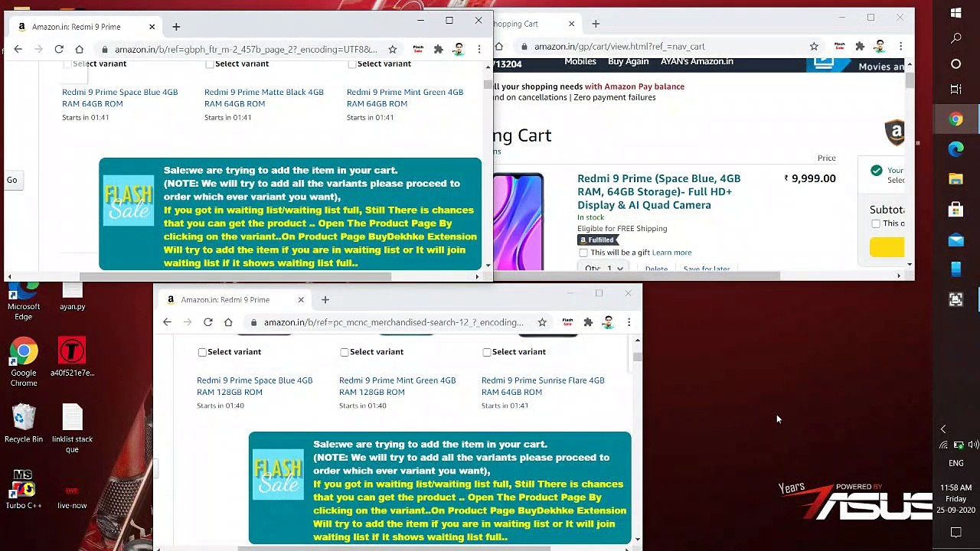Open AYAN's Amazon.in nav item

click(697, 62)
